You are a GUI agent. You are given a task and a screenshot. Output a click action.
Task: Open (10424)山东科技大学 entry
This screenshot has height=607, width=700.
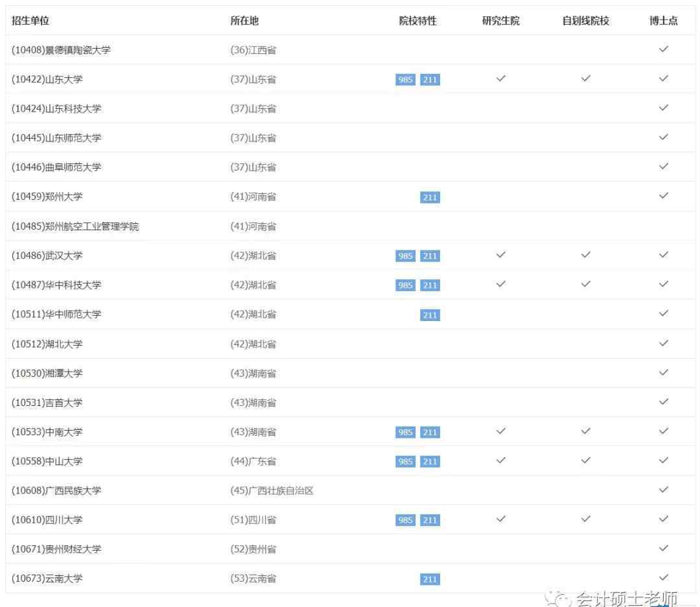point(56,108)
